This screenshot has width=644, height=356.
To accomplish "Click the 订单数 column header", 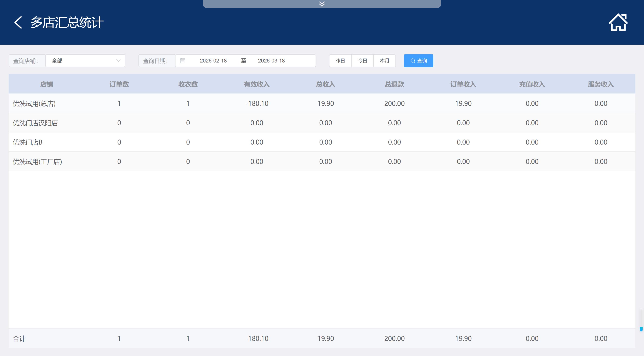I will [x=119, y=84].
